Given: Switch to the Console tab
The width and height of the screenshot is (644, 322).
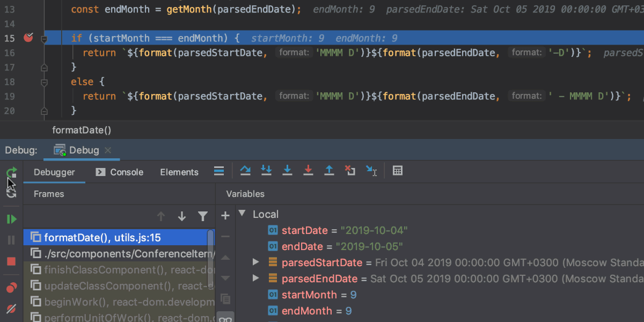Looking at the screenshot, I should click(x=120, y=172).
